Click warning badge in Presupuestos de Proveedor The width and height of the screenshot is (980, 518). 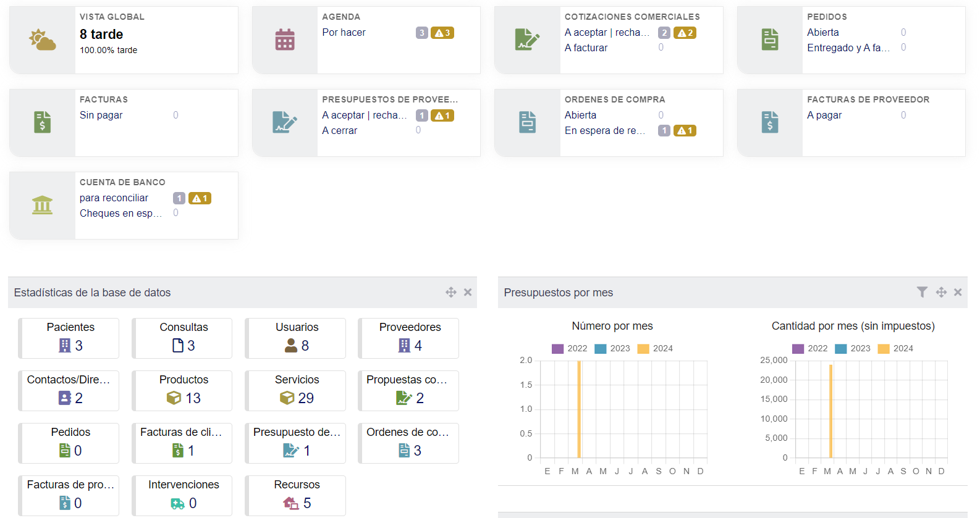tap(442, 115)
